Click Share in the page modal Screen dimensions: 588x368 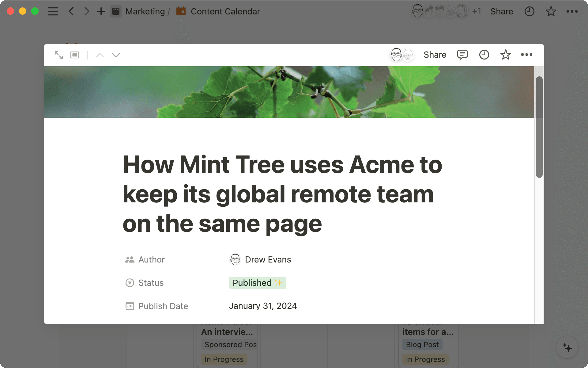pyautogui.click(x=435, y=55)
